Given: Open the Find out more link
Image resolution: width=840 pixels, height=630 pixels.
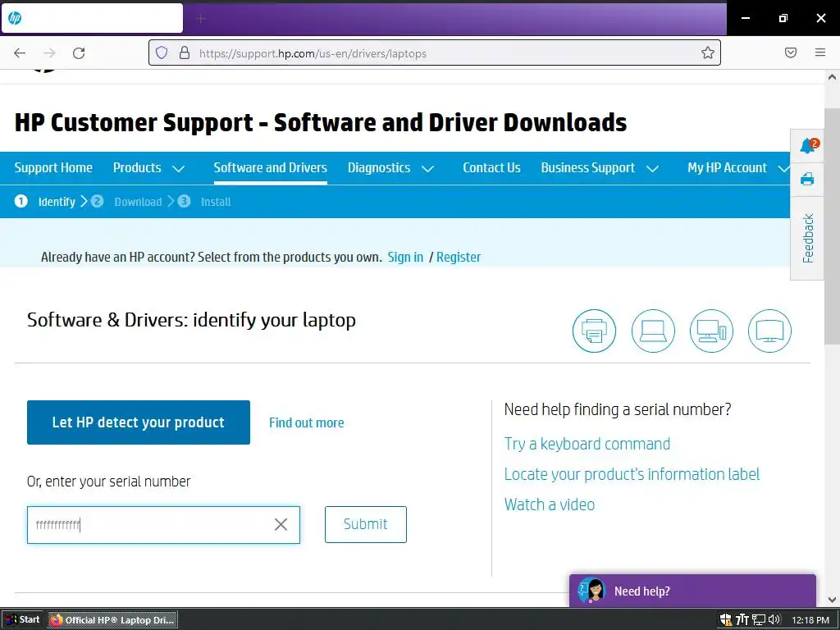Looking at the screenshot, I should (x=307, y=422).
